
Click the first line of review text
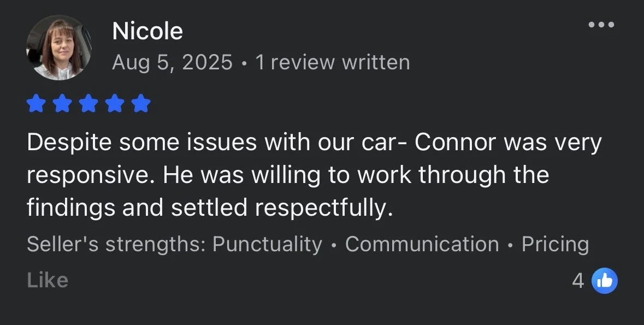click(314, 143)
